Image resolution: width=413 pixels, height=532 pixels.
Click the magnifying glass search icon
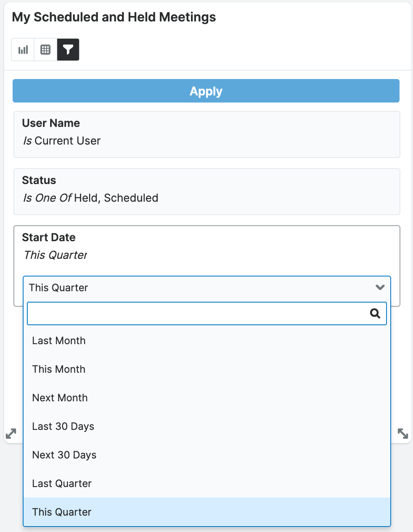[375, 313]
